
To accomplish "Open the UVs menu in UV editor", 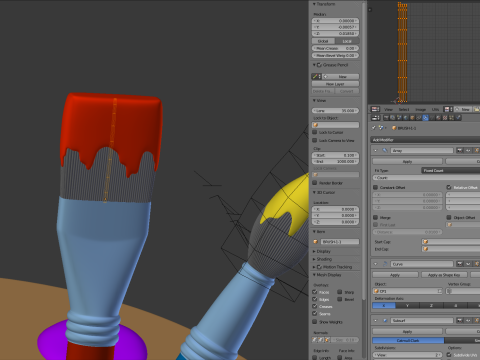I will (x=435, y=109).
